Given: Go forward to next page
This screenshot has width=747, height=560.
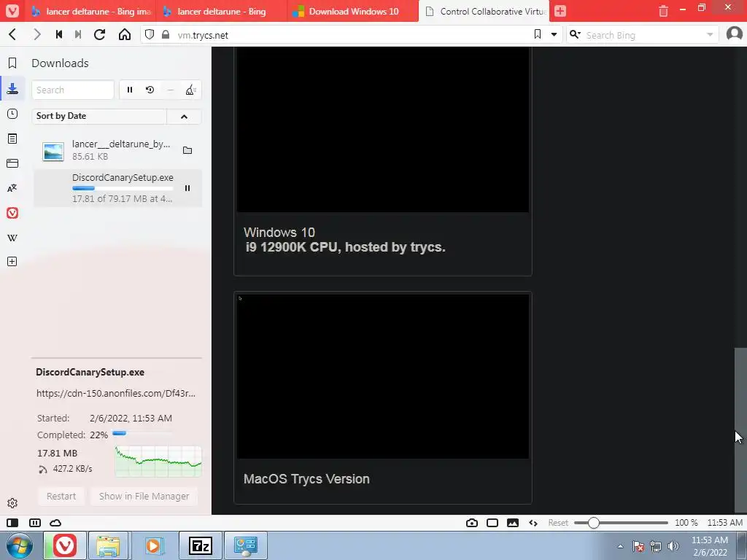Looking at the screenshot, I should tap(36, 34).
